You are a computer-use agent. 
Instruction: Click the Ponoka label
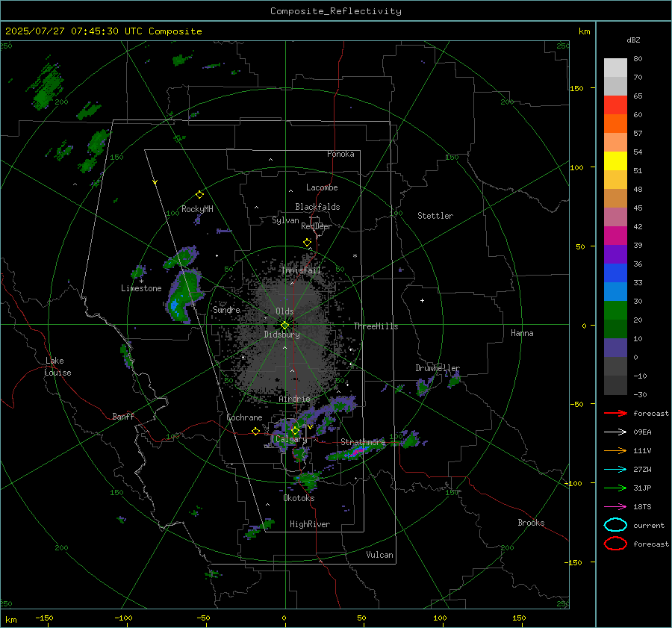click(340, 154)
